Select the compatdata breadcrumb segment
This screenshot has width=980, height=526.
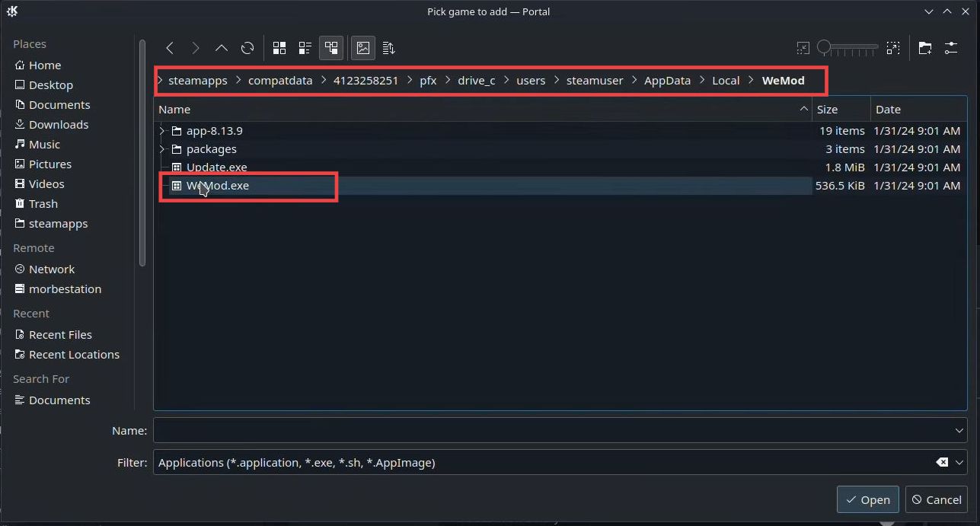(280, 80)
